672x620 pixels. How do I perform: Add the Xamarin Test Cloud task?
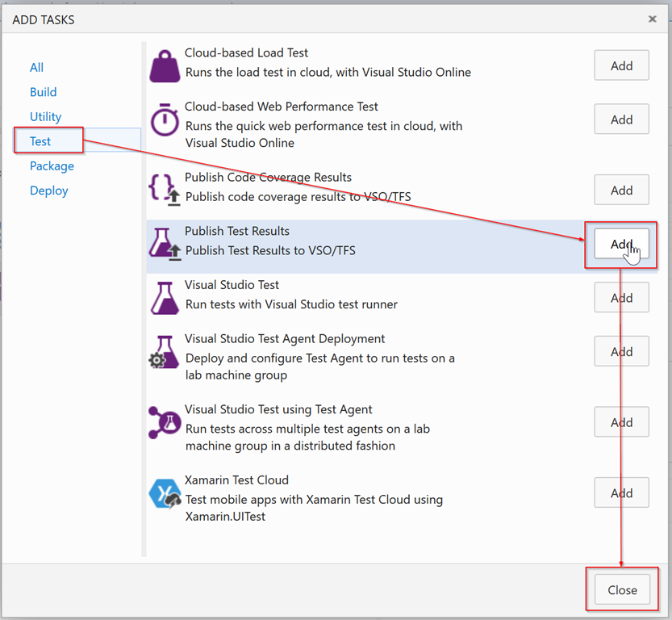(621, 493)
